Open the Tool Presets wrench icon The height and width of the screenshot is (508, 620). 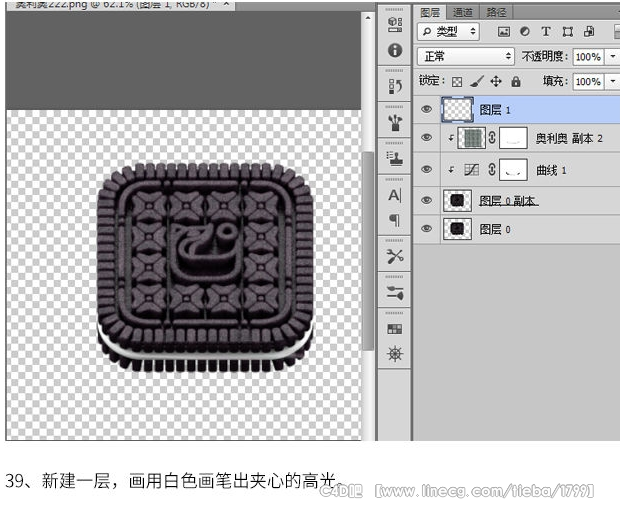395,257
